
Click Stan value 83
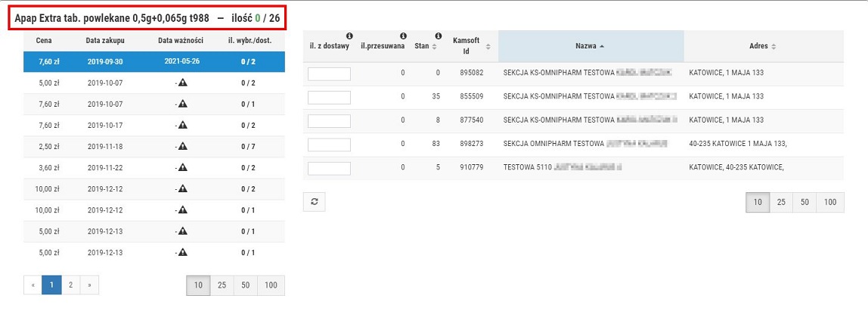click(x=436, y=144)
